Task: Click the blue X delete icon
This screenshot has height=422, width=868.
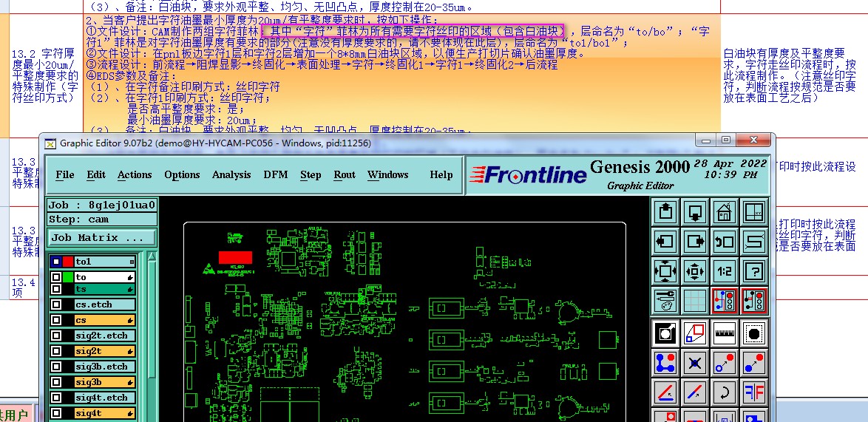Action: (x=695, y=364)
